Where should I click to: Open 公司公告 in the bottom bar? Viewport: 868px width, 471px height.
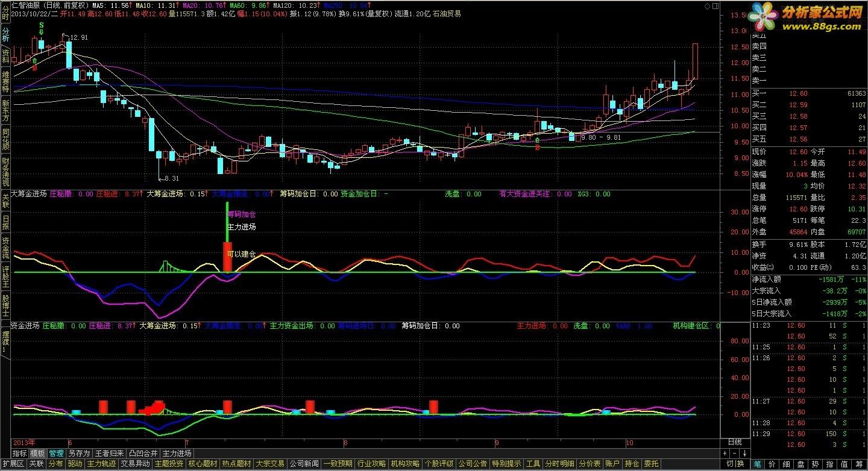click(473, 464)
